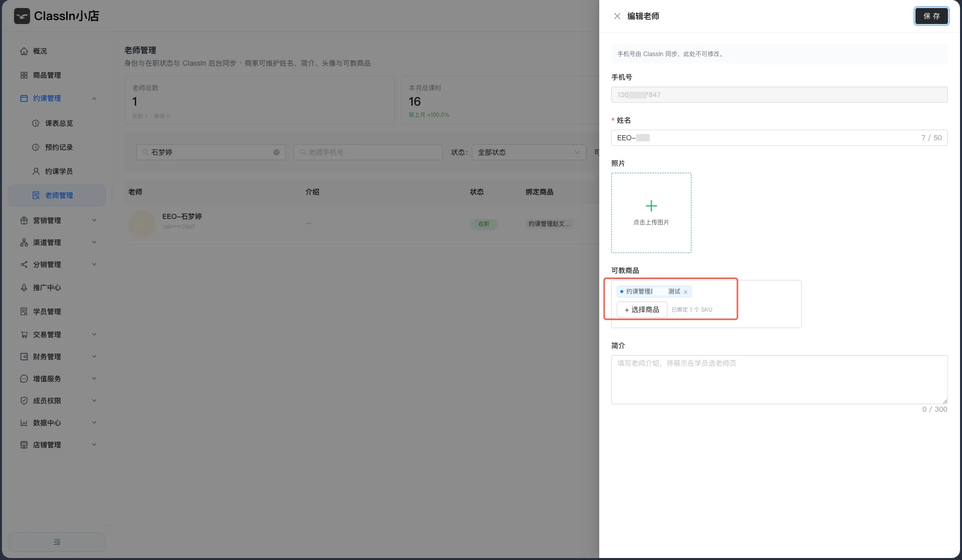
Task: Click the 增值服务 chat icon
Action: tap(24, 379)
